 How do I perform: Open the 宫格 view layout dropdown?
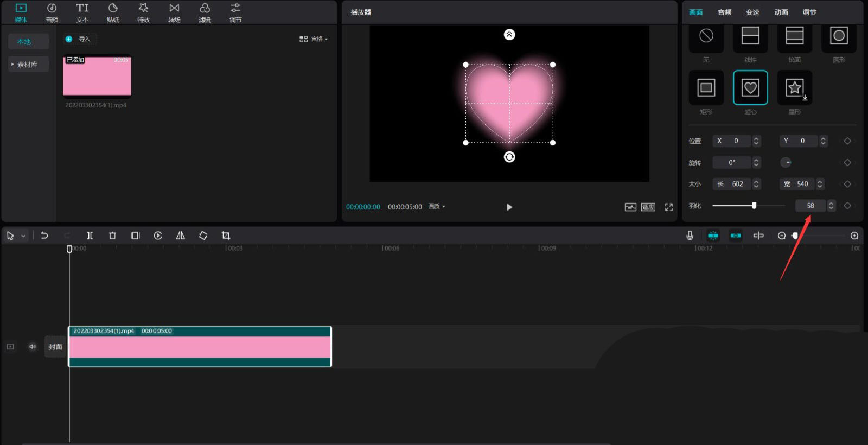(x=314, y=39)
